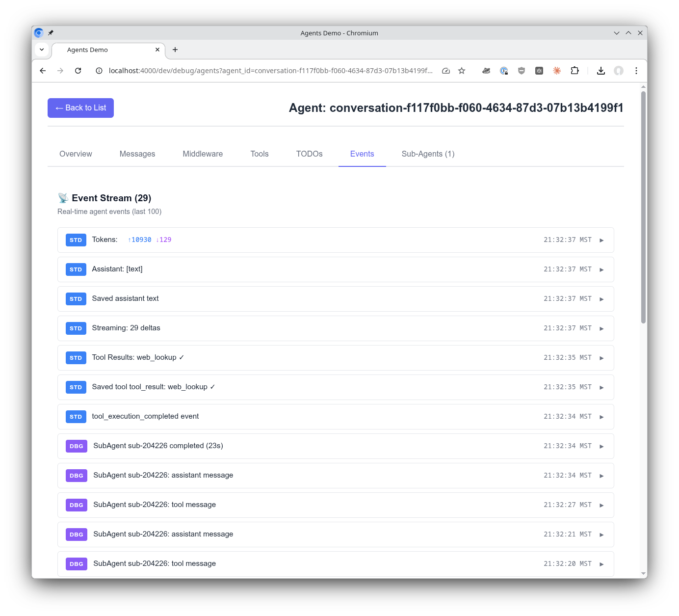Open the tab search chevron dropdown
The height and width of the screenshot is (616, 679).
pyautogui.click(x=42, y=50)
